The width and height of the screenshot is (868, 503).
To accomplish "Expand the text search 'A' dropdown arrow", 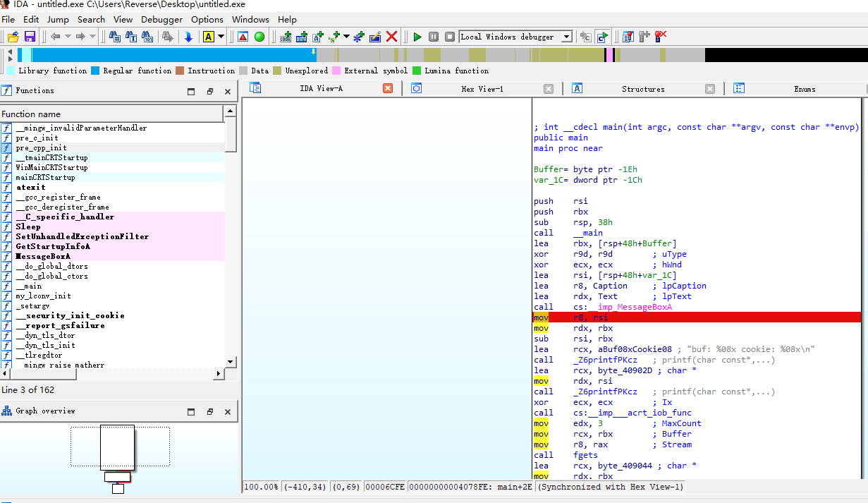I will 221,37.
